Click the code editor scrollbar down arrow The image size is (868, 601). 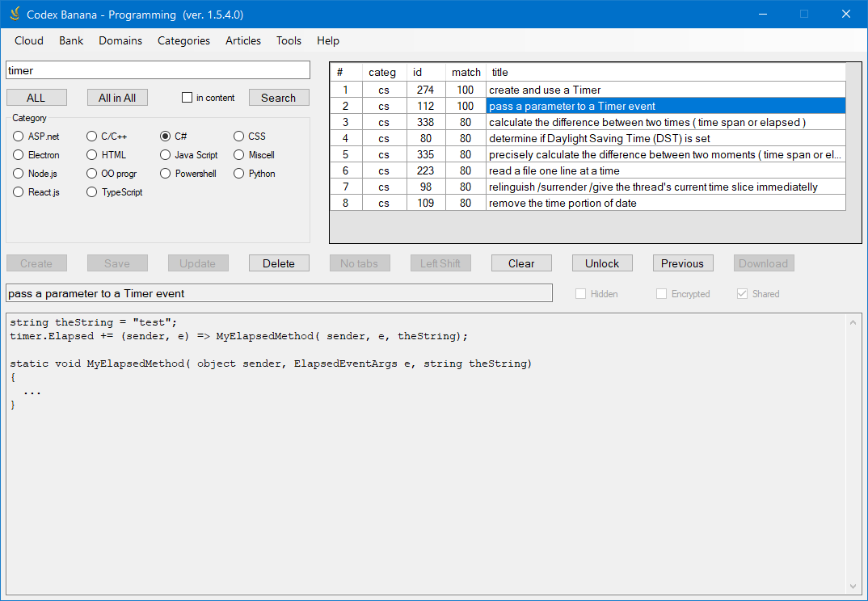(x=853, y=586)
